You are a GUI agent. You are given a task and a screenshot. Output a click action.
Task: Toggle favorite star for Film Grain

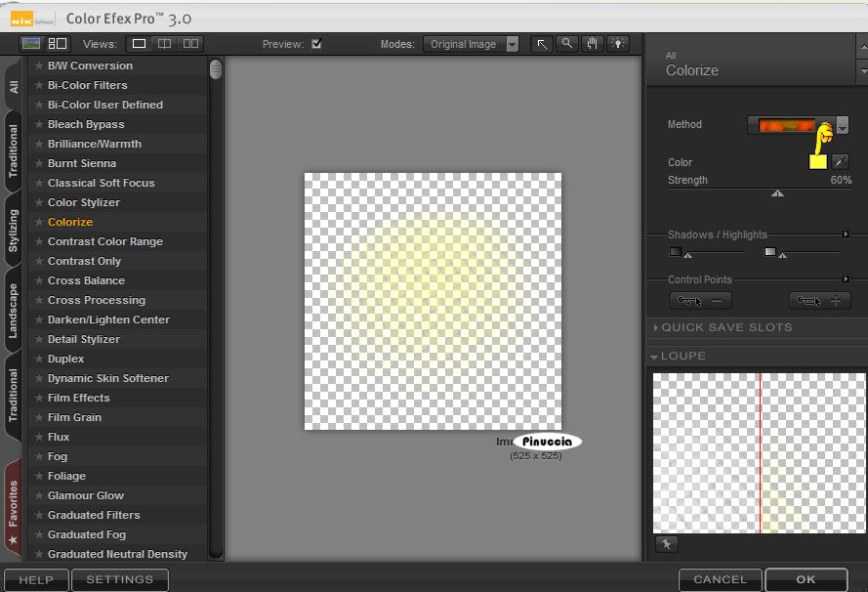[x=39, y=417]
